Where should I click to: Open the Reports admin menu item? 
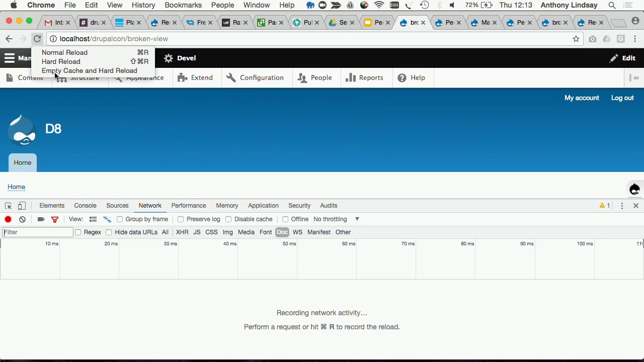point(365,78)
